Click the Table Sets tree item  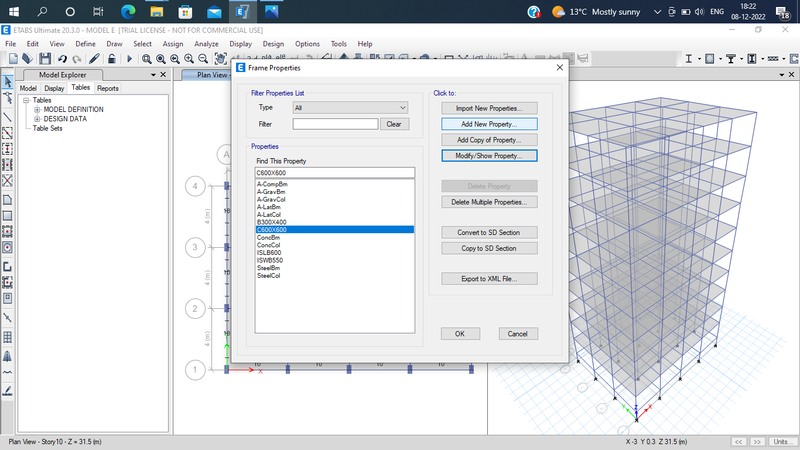[47, 129]
